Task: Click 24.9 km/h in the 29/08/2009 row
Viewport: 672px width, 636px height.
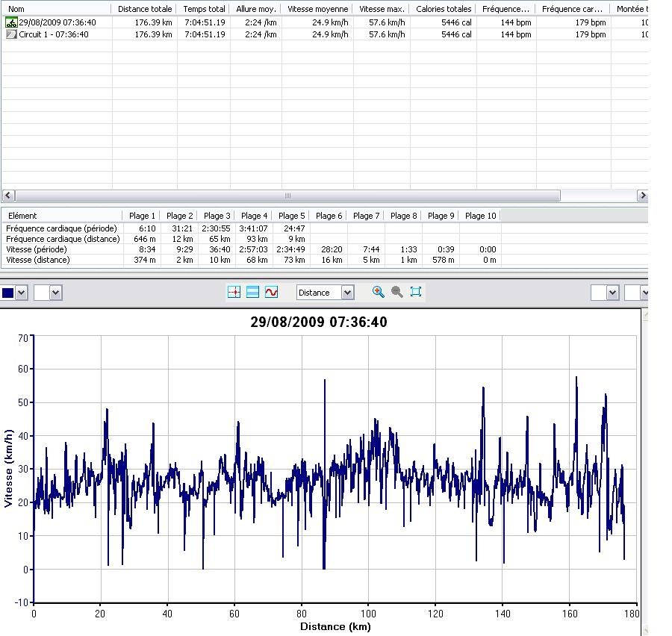Action: click(x=330, y=22)
